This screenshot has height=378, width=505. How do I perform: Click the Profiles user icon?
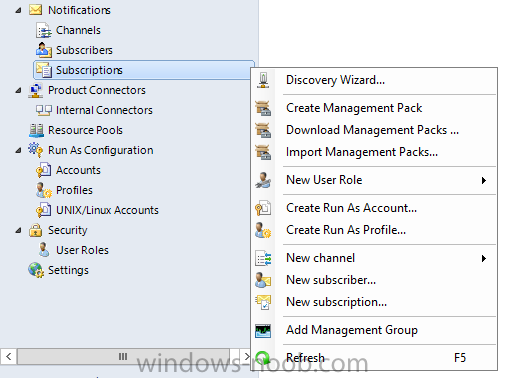44,190
